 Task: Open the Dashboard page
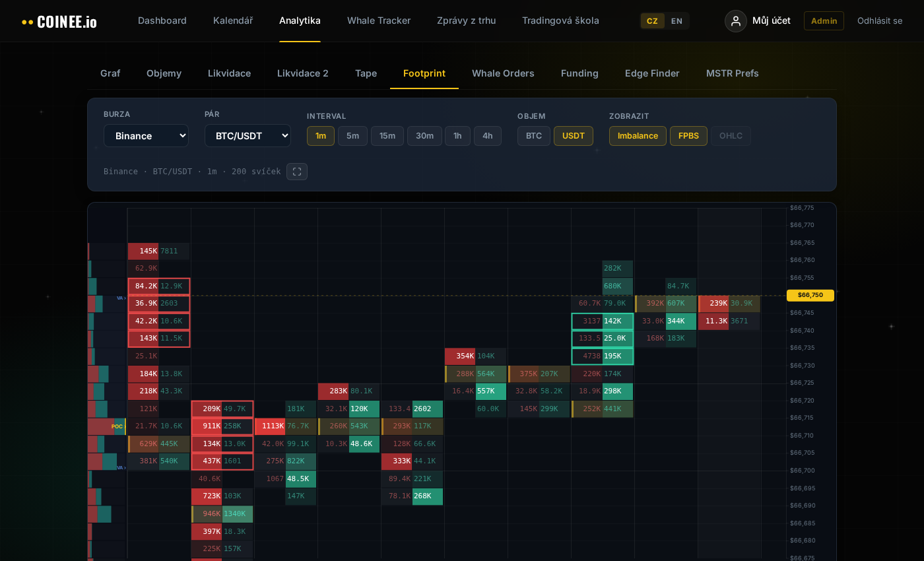click(162, 20)
